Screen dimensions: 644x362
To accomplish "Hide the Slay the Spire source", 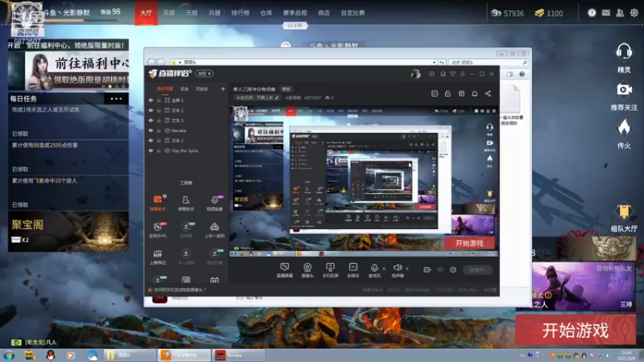I will [x=151, y=150].
